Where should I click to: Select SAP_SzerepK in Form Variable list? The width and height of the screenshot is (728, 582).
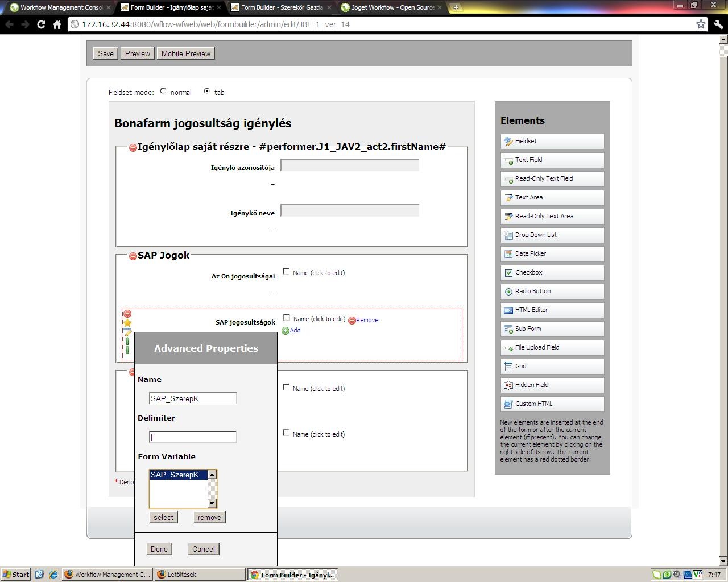coord(178,475)
